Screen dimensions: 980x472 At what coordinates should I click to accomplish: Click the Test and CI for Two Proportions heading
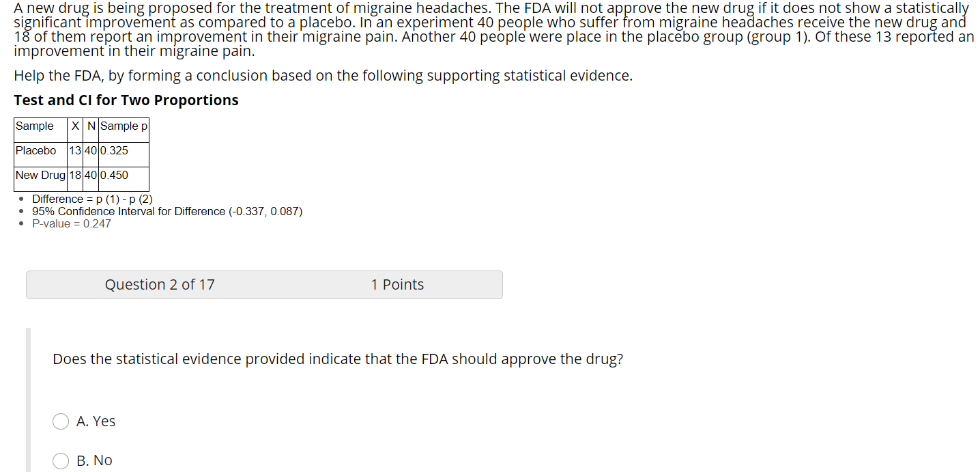click(126, 100)
